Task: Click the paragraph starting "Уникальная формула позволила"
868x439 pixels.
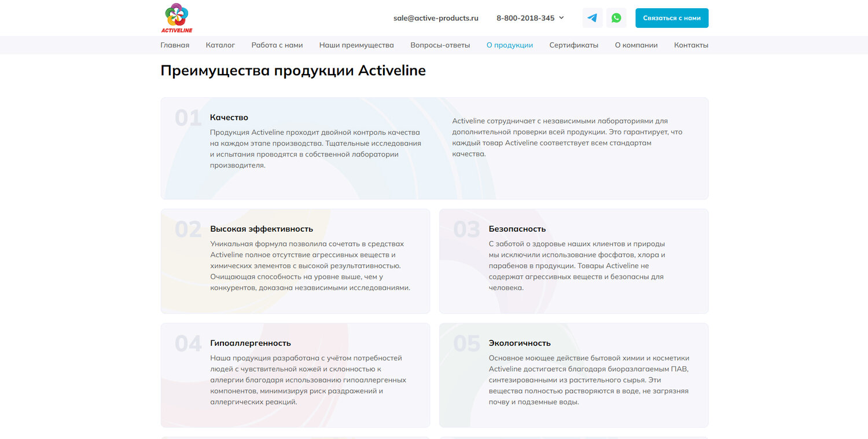Action: click(310, 266)
